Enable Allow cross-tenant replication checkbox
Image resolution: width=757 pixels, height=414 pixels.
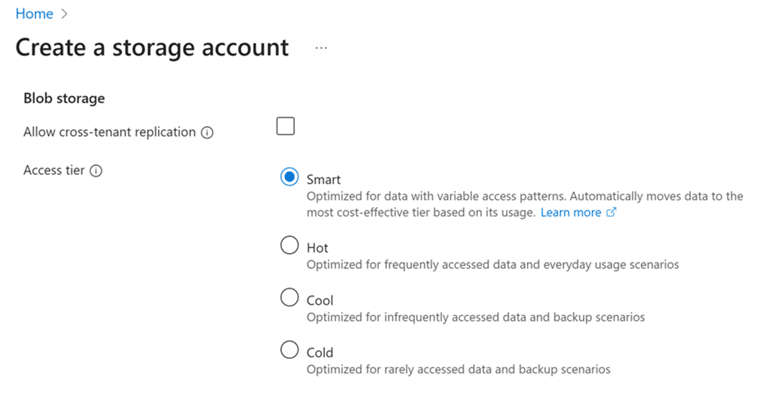(286, 126)
